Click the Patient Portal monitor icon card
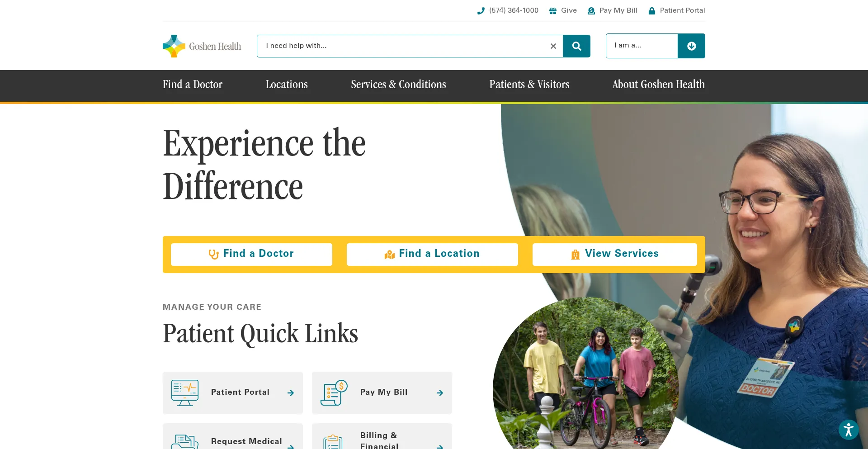Viewport: 868px width, 449px height. (x=233, y=393)
